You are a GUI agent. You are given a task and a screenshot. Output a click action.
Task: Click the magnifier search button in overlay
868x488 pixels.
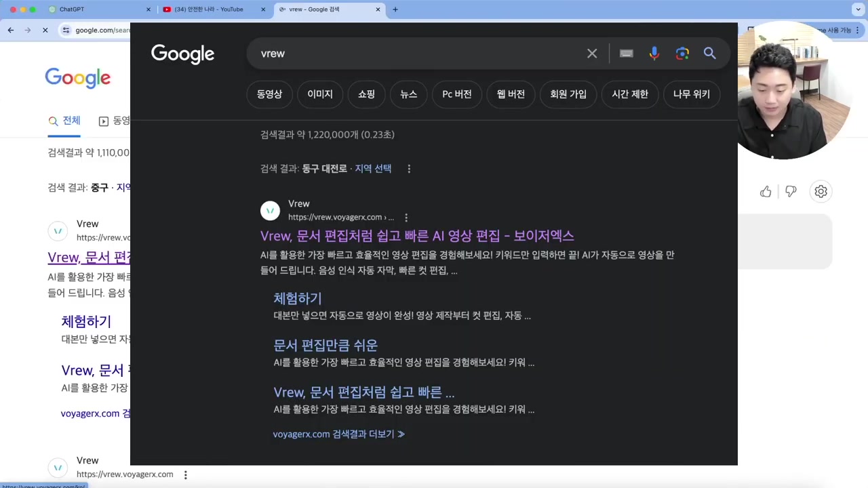pos(709,54)
